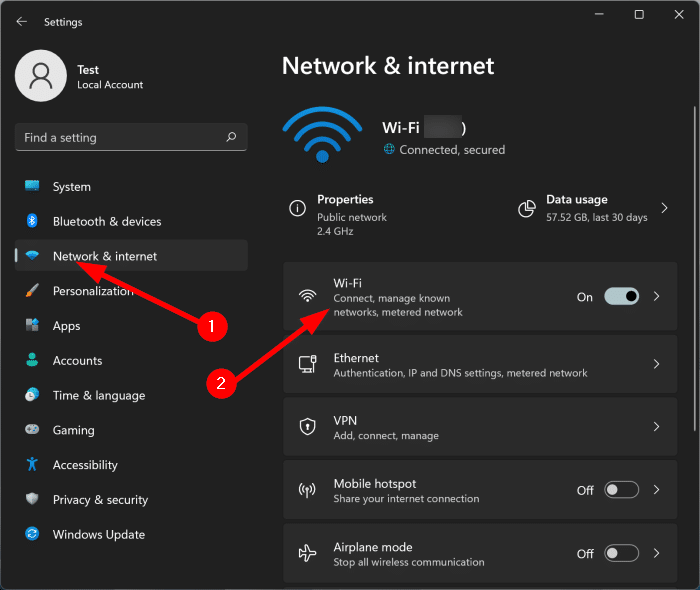Viewport: 700px width, 590px height.
Task: Open Ethernet settings via its chevron
Action: pyautogui.click(x=656, y=364)
